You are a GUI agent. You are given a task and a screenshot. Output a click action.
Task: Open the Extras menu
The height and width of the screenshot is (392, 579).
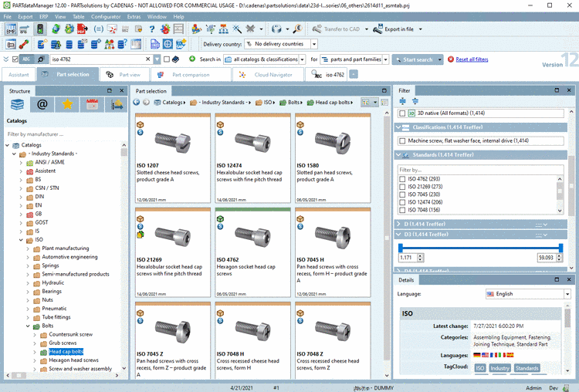point(134,17)
